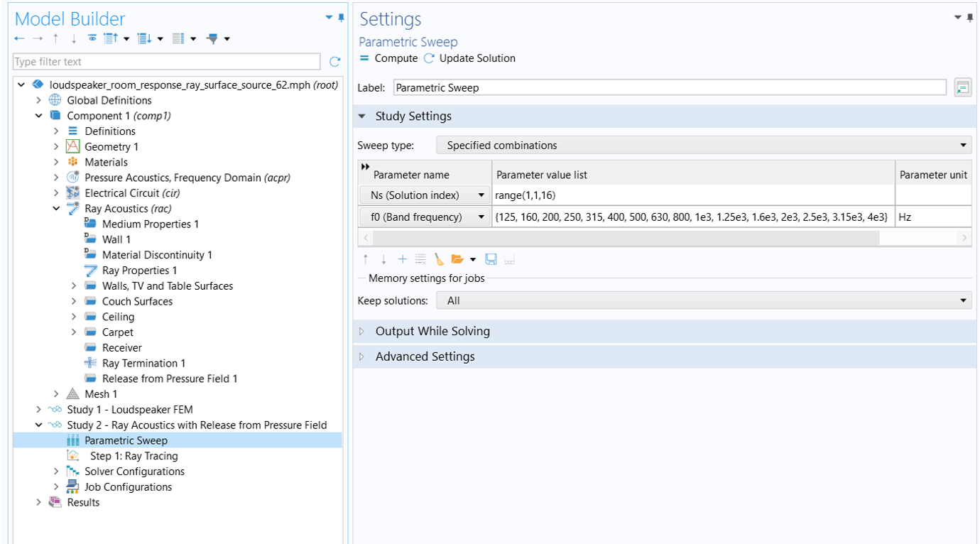Expand the Results node
Viewport: 980px width, 544px height.
[39, 503]
